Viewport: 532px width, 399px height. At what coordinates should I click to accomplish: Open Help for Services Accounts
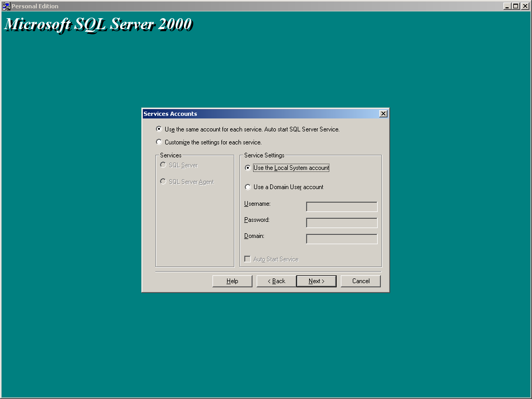[x=232, y=281]
